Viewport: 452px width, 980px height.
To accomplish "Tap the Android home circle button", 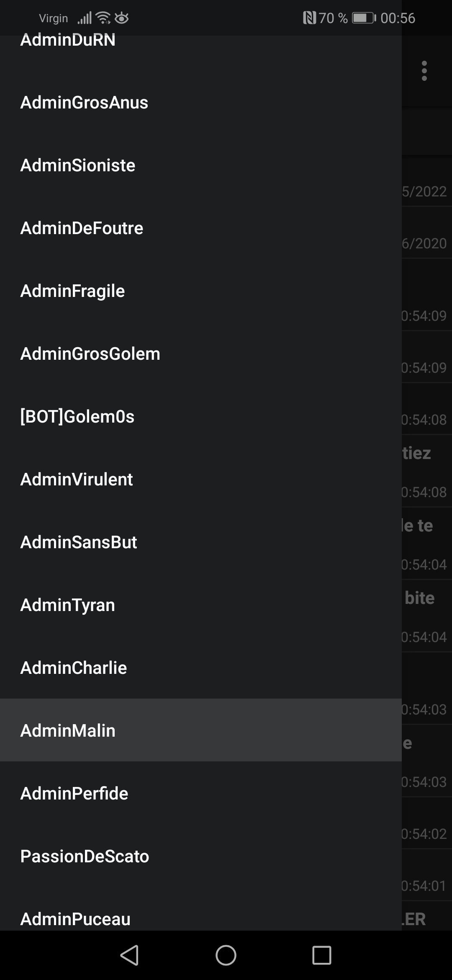I will pyautogui.click(x=226, y=955).
